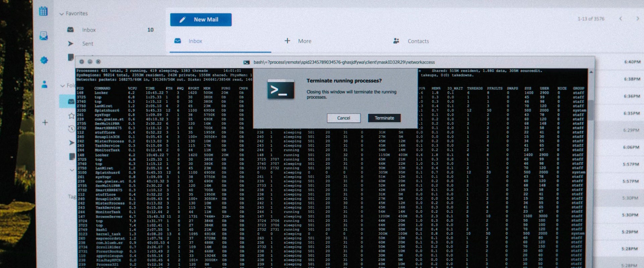Cancel the terminate processes dialog

coord(343,118)
